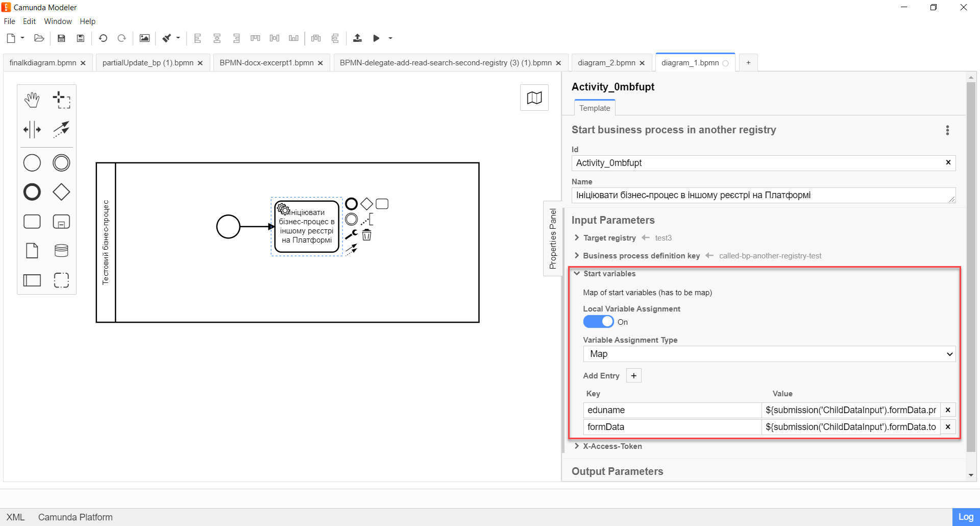Open the Edit menu
The height and width of the screenshot is (526, 980).
(29, 21)
